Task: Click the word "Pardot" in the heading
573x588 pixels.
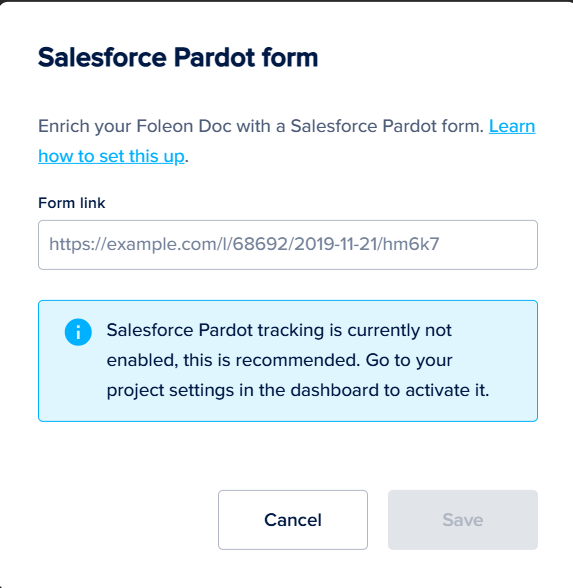Action: coord(214,58)
